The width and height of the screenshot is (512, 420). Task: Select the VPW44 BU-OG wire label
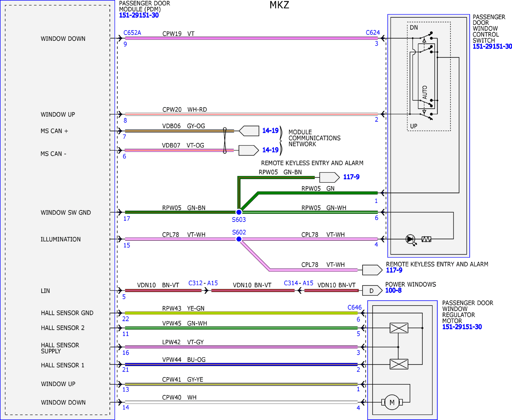[x=184, y=360]
